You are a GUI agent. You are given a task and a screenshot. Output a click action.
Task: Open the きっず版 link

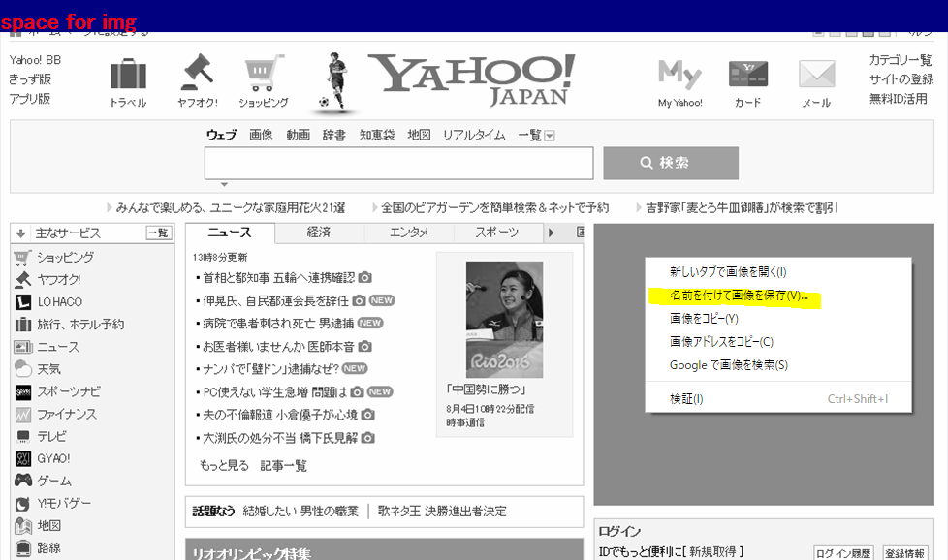pos(30,79)
